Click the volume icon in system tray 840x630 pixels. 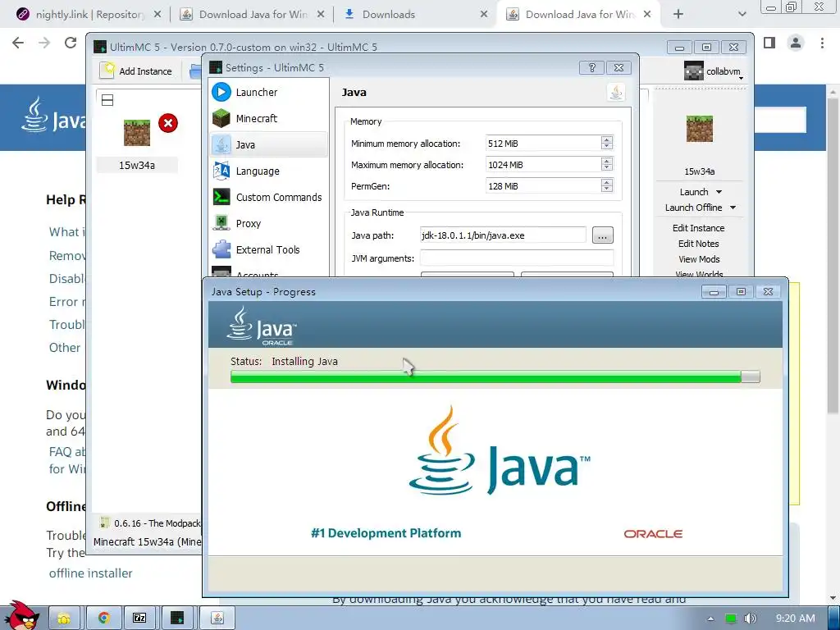750,619
